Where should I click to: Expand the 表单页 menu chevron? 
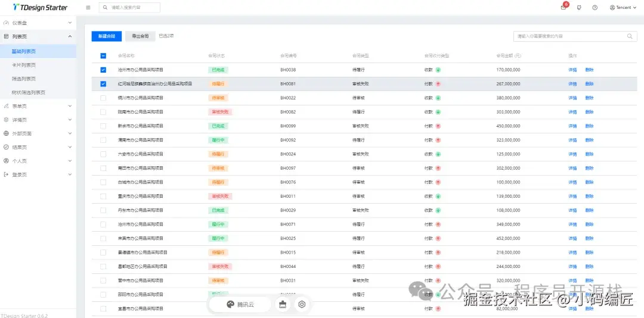[70, 106]
